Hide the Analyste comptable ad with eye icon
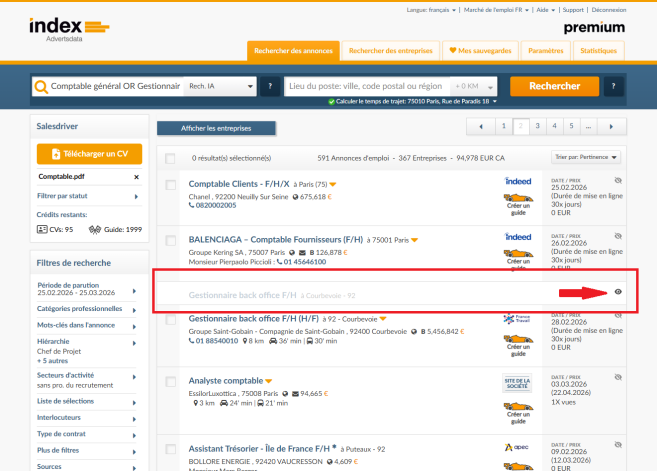The height and width of the screenshot is (471, 657). click(618, 377)
